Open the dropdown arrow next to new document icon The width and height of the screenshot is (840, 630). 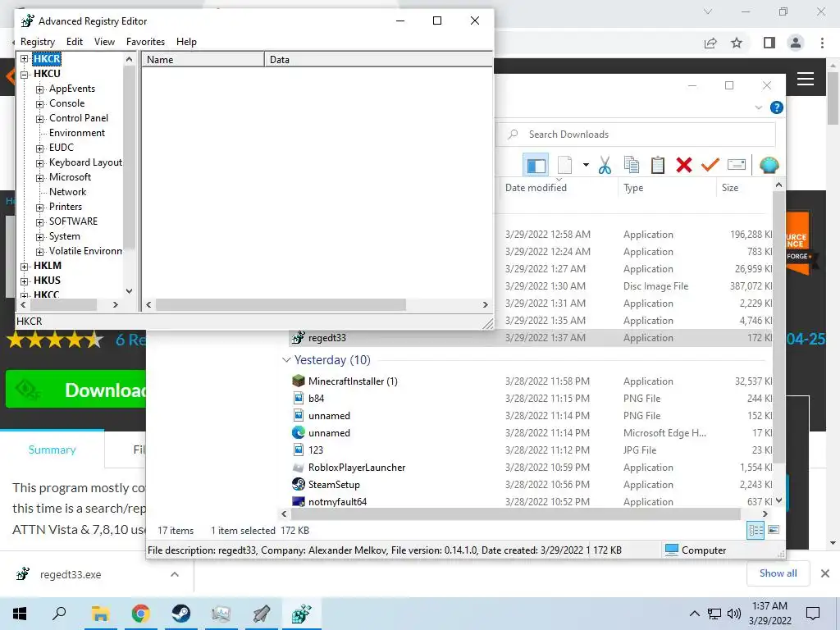[586, 165]
